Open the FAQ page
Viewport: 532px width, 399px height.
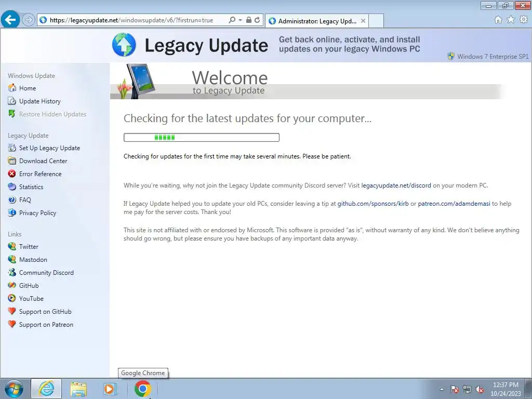coord(25,200)
